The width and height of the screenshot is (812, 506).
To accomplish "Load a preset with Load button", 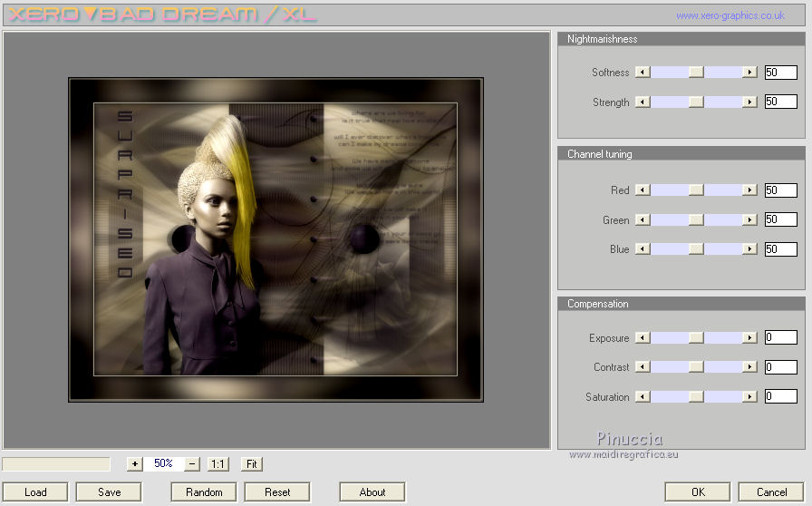I will 35,492.
